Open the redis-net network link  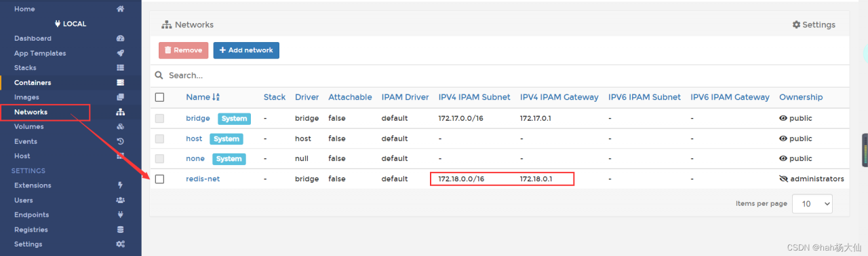pyautogui.click(x=203, y=179)
